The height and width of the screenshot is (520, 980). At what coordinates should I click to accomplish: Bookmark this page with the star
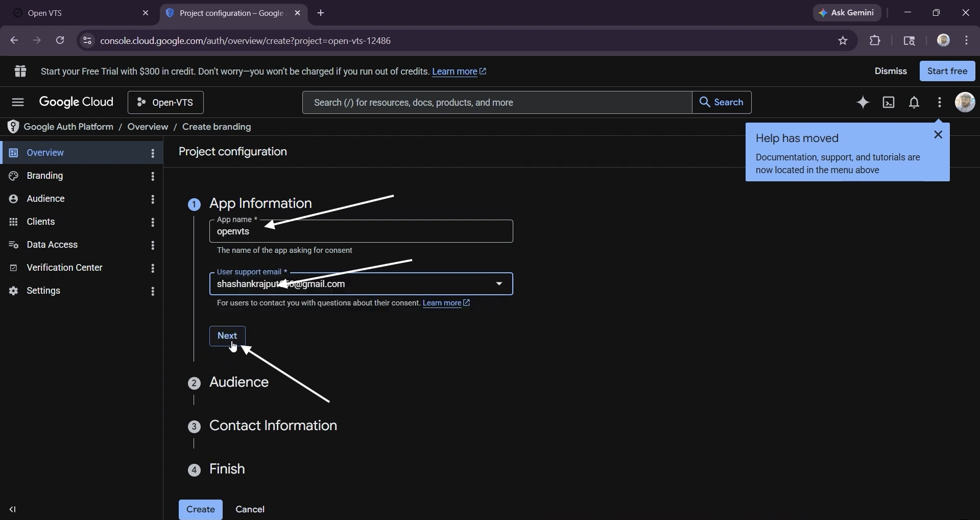pyautogui.click(x=843, y=41)
